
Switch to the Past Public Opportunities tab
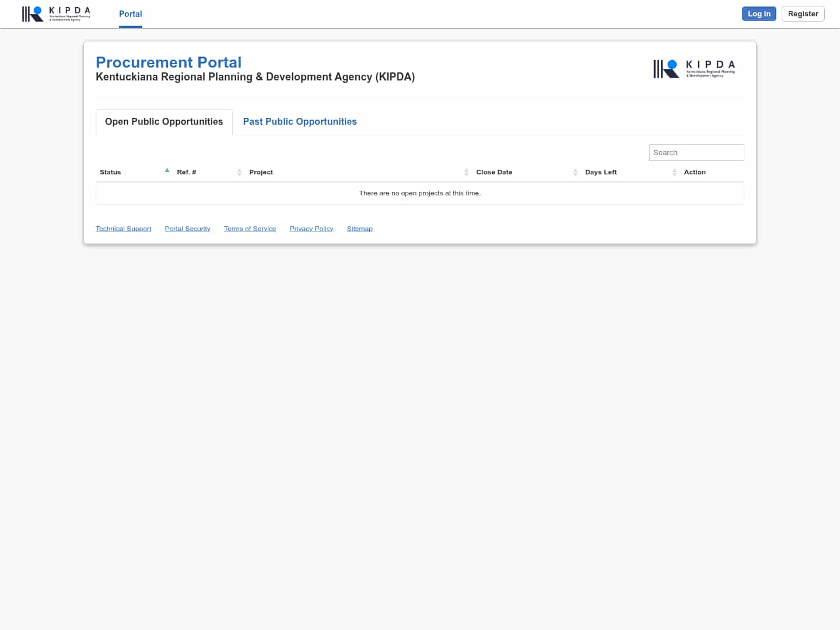pos(300,121)
